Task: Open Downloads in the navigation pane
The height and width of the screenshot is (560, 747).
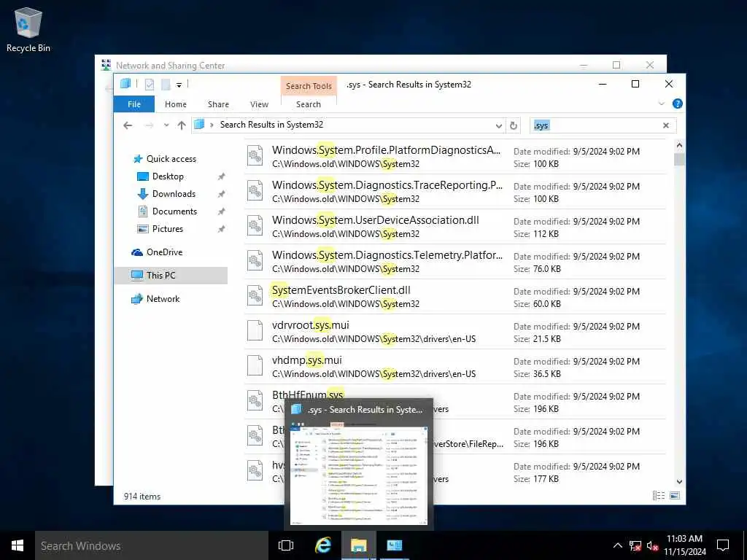Action: 174,194
